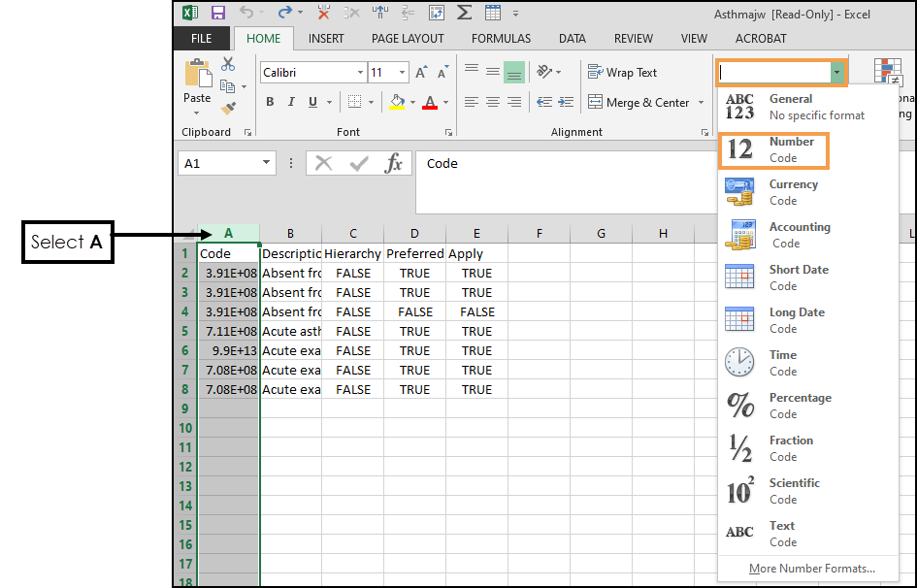Select column A header
The height and width of the screenshot is (588, 917).
point(229,233)
